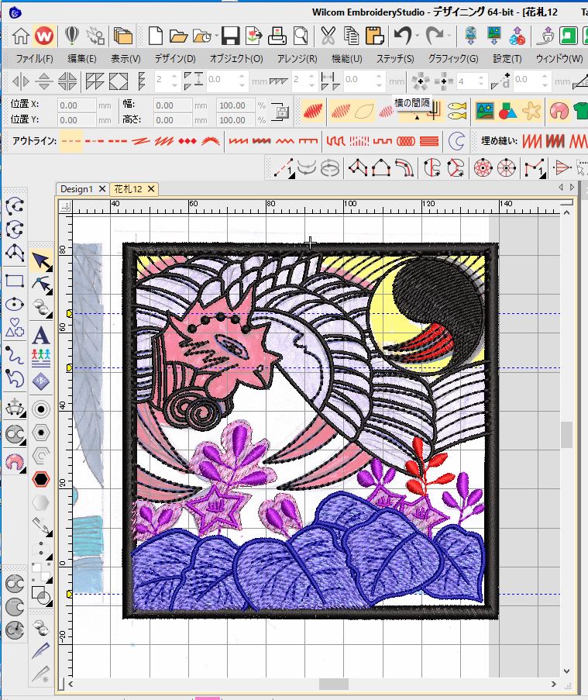The height and width of the screenshot is (700, 588).
Task: Click the Home icon in the toolbar
Action: coord(20,36)
